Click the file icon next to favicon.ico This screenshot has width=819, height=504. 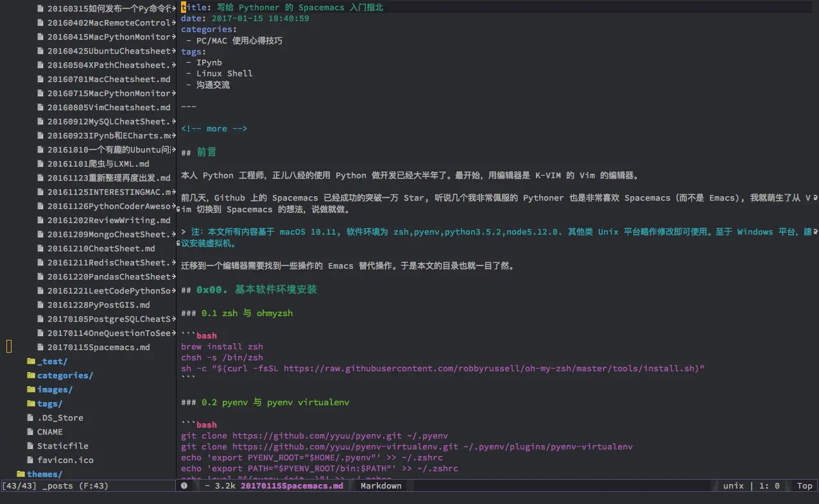[31, 460]
